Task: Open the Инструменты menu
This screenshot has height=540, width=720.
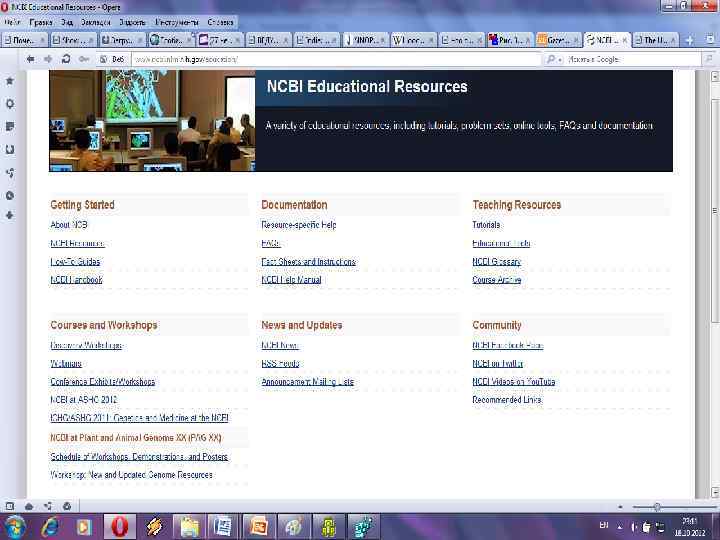Action: pyautogui.click(x=177, y=22)
